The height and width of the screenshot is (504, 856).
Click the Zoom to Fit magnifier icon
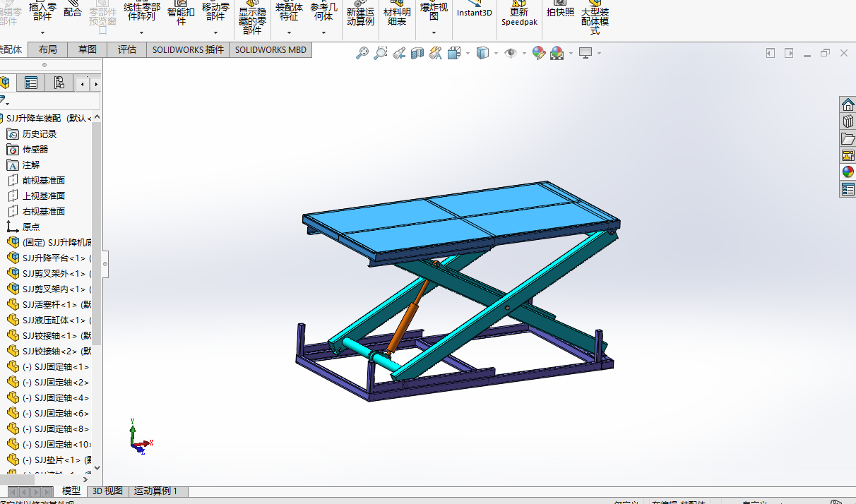pyautogui.click(x=362, y=53)
